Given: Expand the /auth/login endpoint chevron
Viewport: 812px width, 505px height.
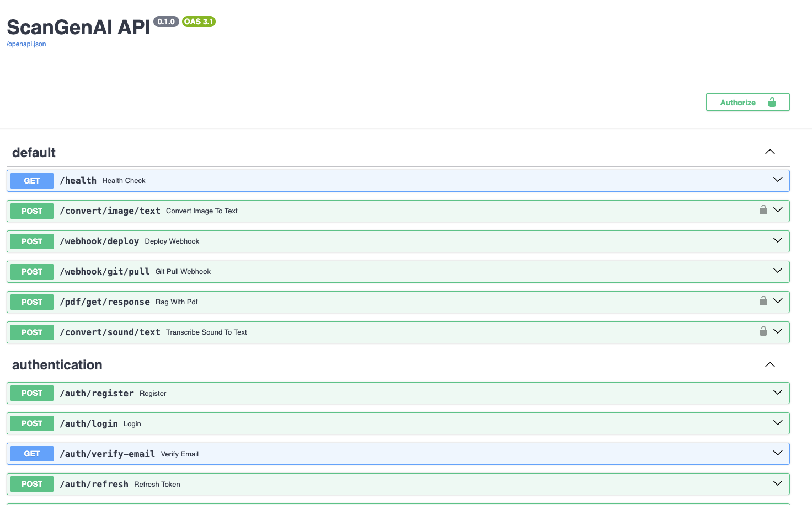Looking at the screenshot, I should tap(777, 423).
